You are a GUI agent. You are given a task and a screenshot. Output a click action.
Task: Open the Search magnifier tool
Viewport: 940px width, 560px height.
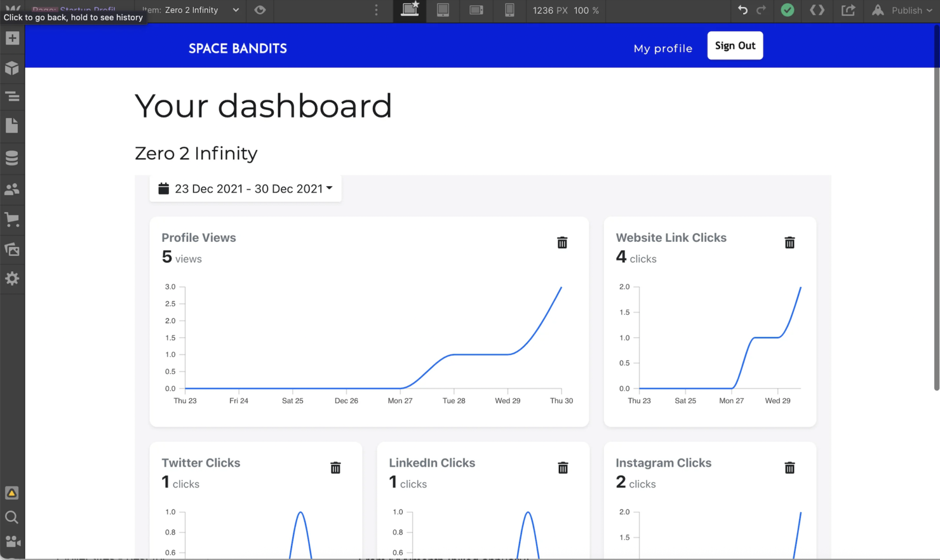pos(12,517)
